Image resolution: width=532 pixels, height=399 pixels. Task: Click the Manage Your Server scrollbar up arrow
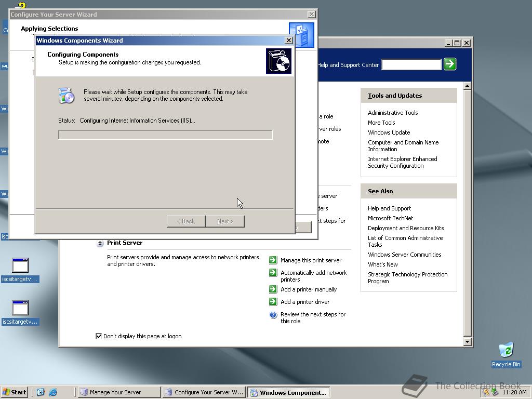point(467,86)
